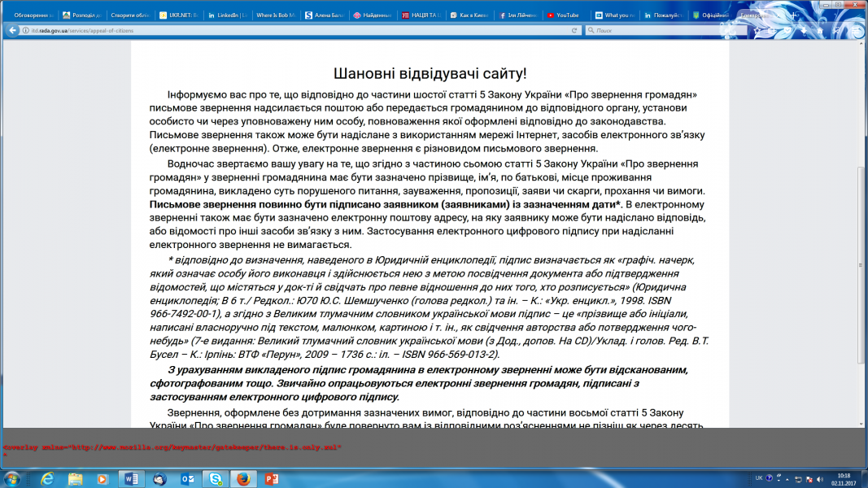The height and width of the screenshot is (488, 868).
Task: Switch to Skype in the taskbar
Action: (216, 478)
